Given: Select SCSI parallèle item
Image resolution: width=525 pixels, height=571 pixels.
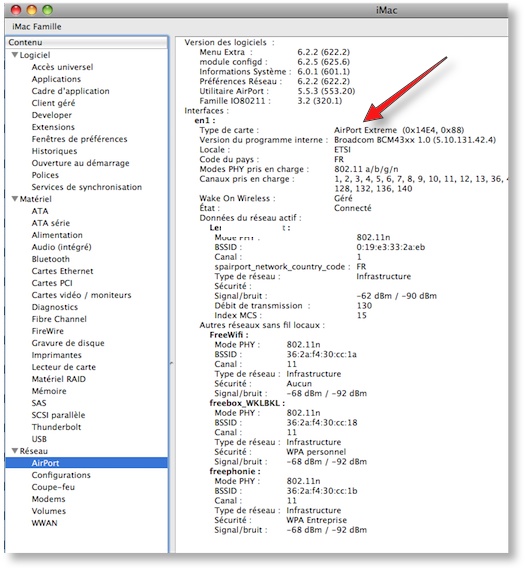Looking at the screenshot, I should coord(58,415).
